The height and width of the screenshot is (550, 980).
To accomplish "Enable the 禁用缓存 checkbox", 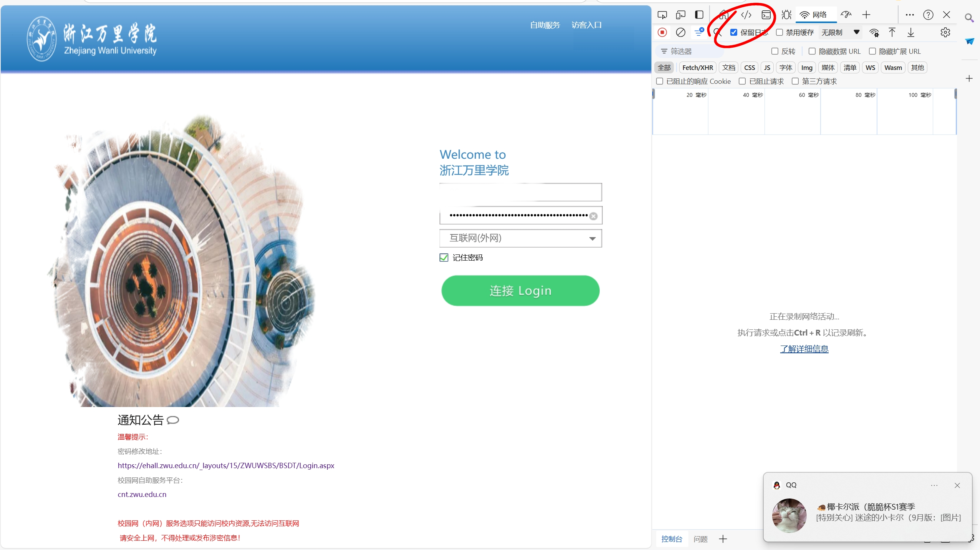I will (779, 32).
